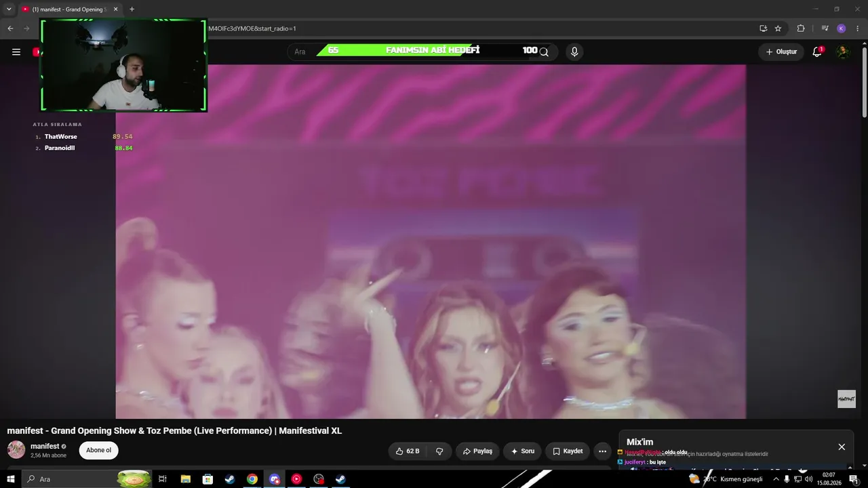Open Windows Task View
Image resolution: width=868 pixels, height=488 pixels.
(x=163, y=479)
